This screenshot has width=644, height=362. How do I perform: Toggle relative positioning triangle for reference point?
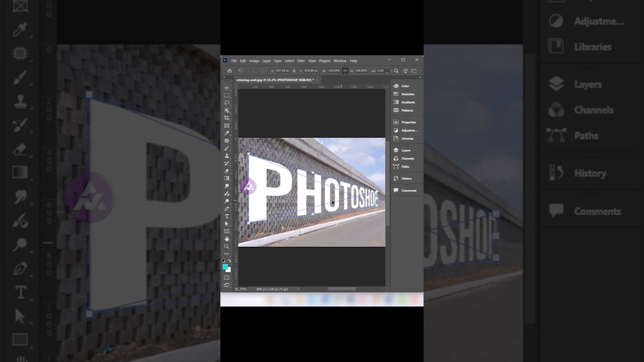[294, 71]
